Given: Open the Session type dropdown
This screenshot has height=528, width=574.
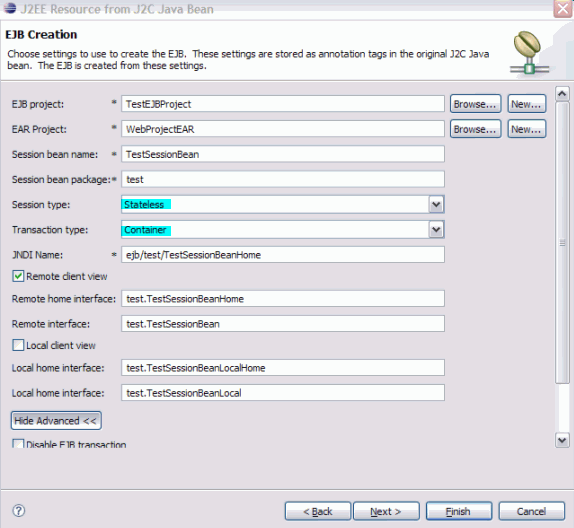Looking at the screenshot, I should [x=436, y=204].
